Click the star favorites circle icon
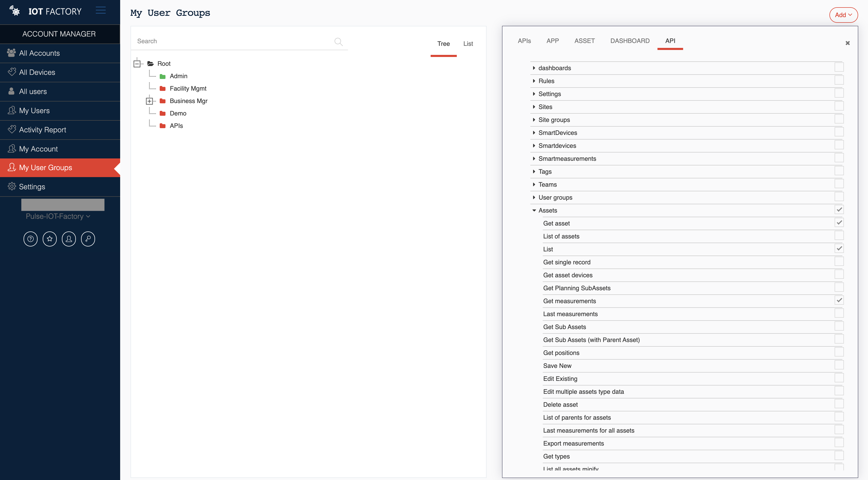This screenshot has width=868, height=480. point(49,239)
